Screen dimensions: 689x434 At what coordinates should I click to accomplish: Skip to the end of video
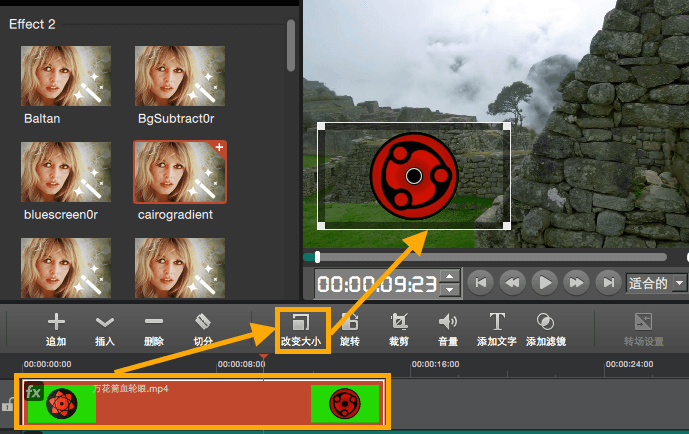coord(608,283)
